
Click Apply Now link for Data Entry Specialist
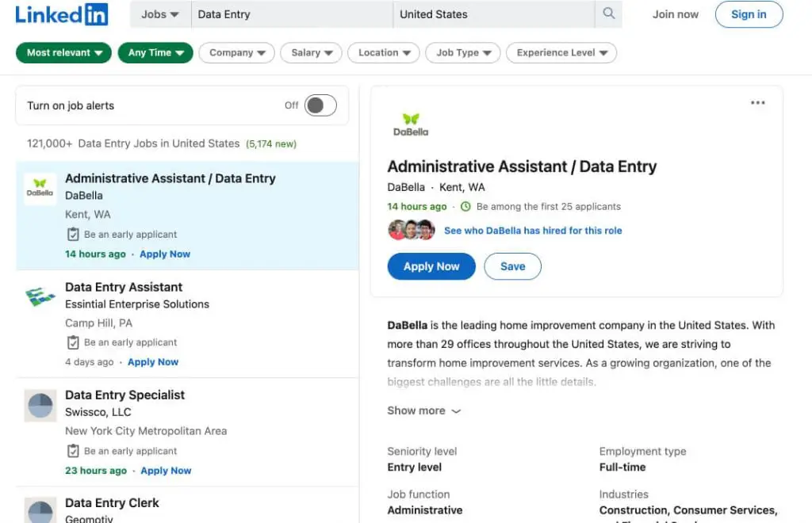(x=167, y=471)
